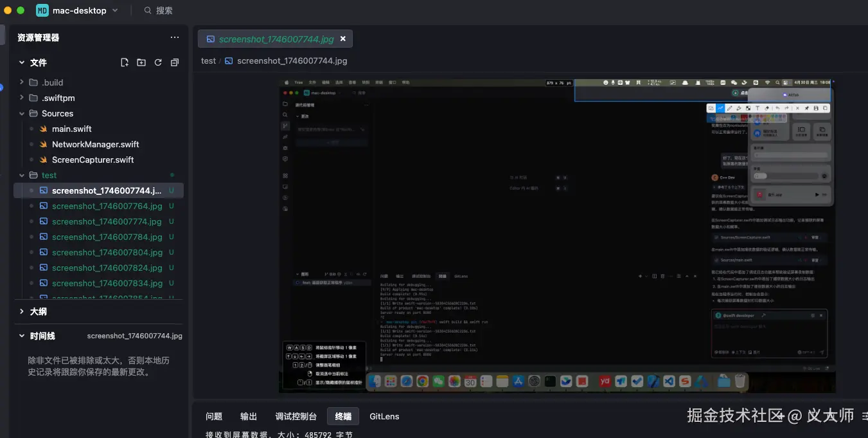Click the Swift icon beside NetworkManager.swift
This screenshot has width=868, height=438.
click(44, 144)
